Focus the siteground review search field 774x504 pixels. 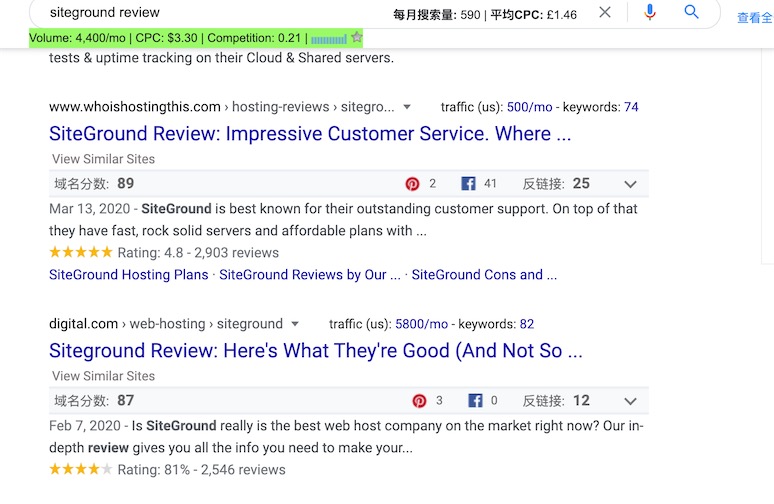217,13
